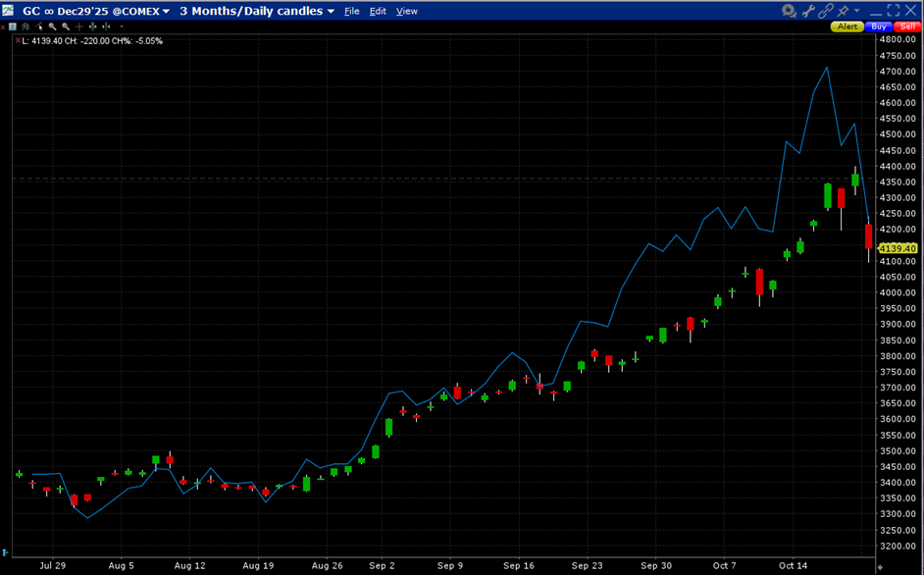Screen dimensions: 924x575
Task: Click the chat search icon in title bar
Action: coord(790,11)
